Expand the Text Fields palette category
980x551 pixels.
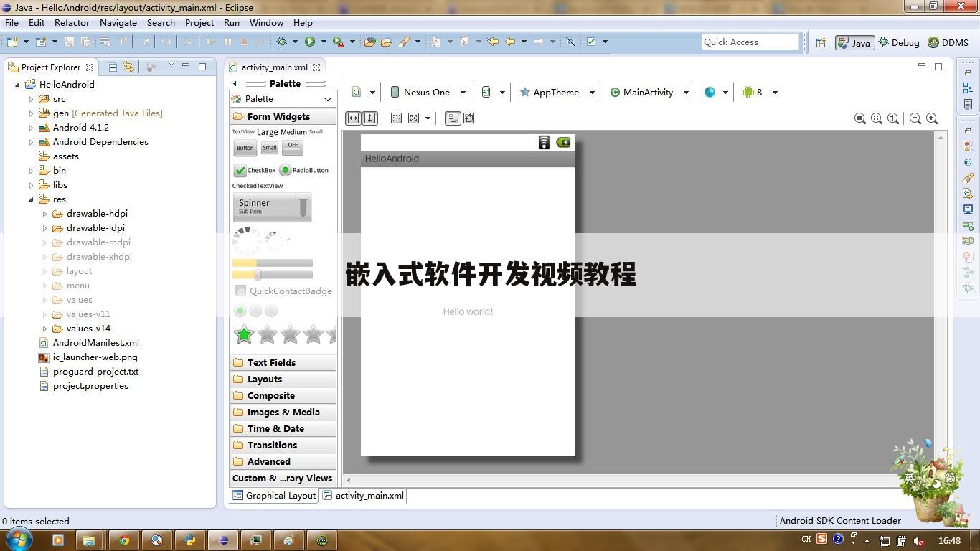283,363
